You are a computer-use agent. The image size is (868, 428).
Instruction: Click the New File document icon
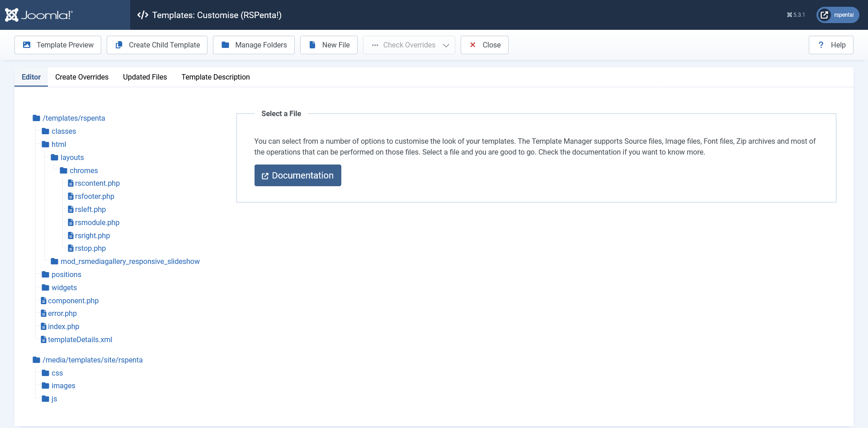pyautogui.click(x=312, y=45)
